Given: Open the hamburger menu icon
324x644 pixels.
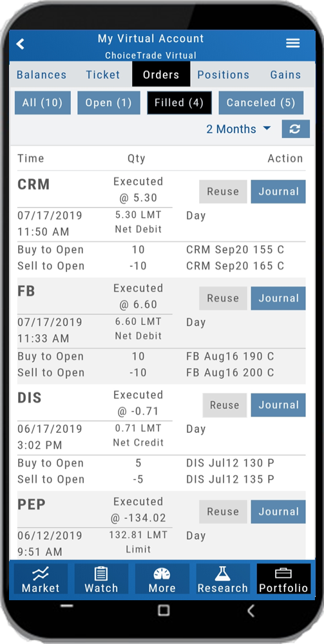Looking at the screenshot, I should pos(293,43).
